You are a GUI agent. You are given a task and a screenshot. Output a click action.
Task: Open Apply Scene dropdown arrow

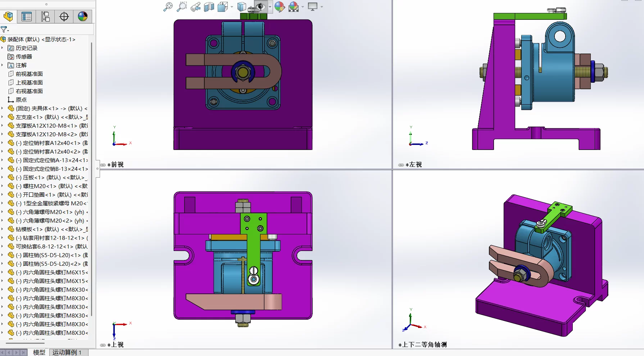[303, 7]
